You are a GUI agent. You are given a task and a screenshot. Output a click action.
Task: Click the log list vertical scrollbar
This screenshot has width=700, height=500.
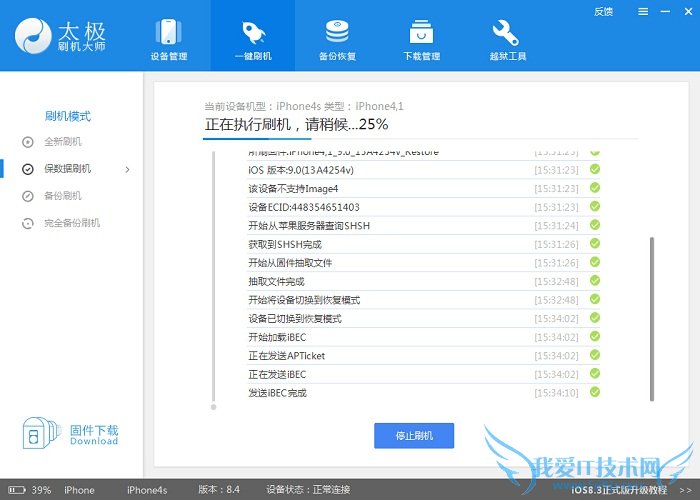click(652, 319)
